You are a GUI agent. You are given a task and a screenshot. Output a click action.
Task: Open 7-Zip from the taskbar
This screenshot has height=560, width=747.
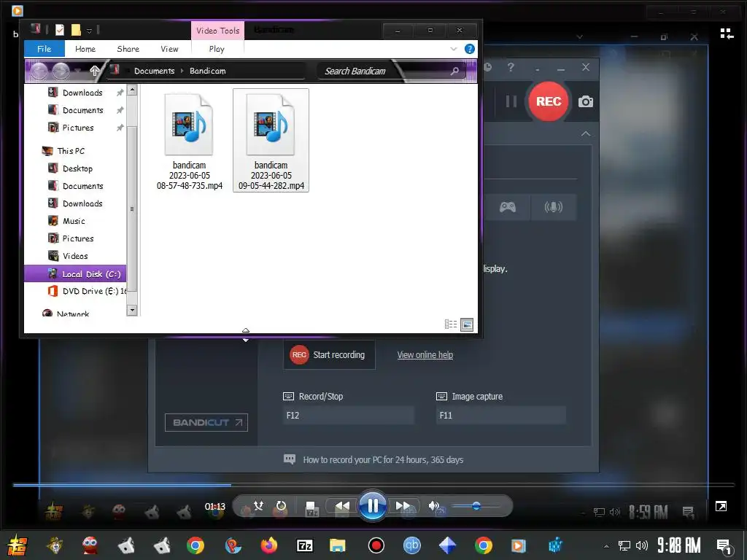click(x=304, y=545)
